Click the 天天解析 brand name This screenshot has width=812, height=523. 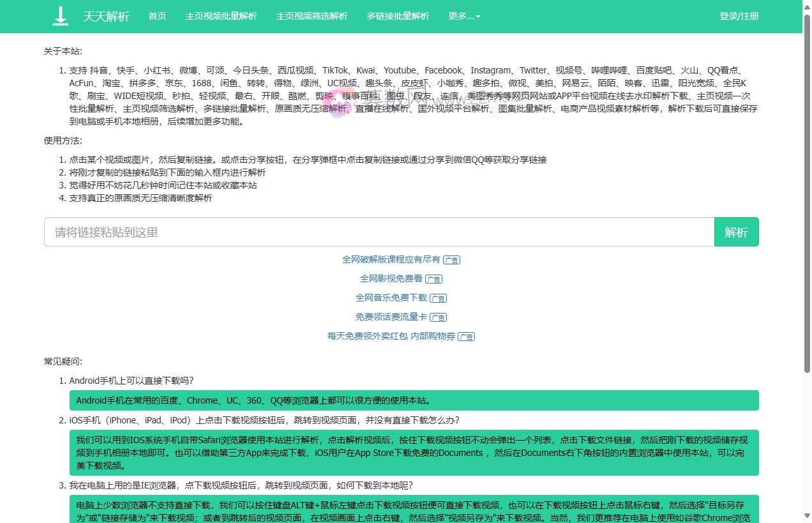pos(106,17)
